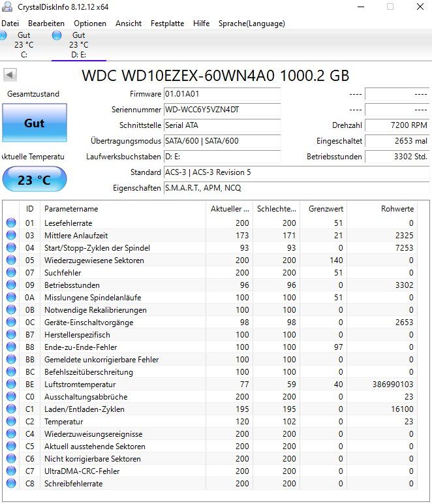The image size is (432, 504).
Task: Click status orb of Luftstromtemperatur row
Action: pyautogui.click(x=11, y=384)
